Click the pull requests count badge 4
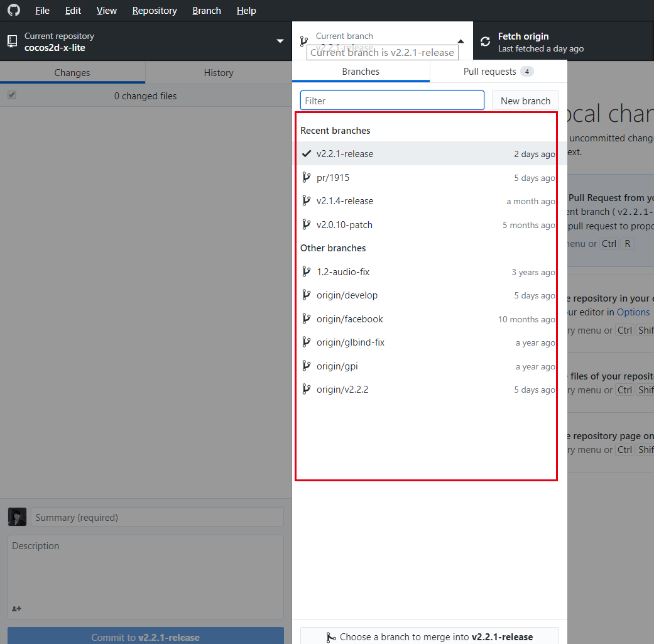 527,72
